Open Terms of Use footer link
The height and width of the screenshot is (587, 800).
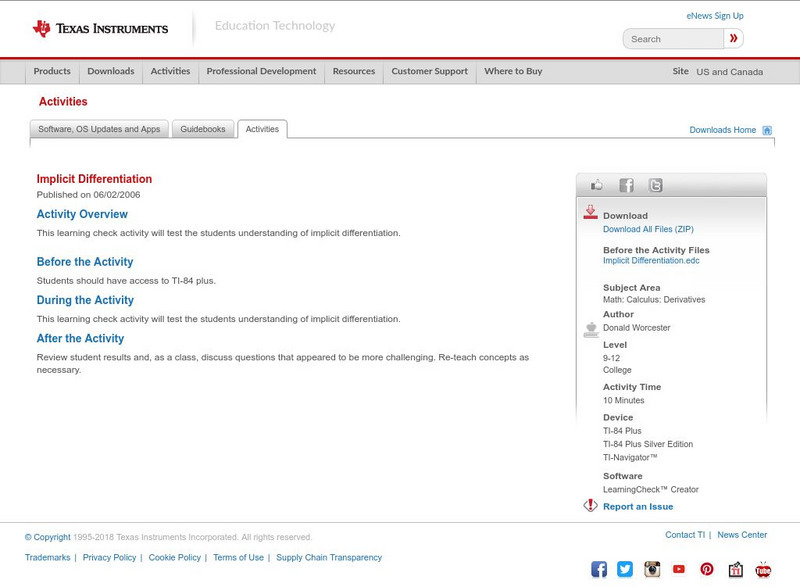(x=238, y=557)
